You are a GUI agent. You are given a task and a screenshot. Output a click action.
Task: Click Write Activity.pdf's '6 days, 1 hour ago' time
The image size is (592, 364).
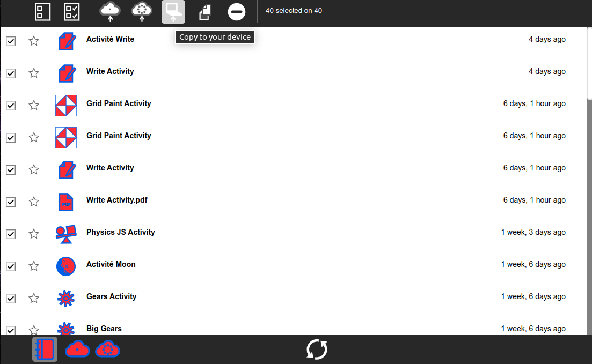(534, 200)
